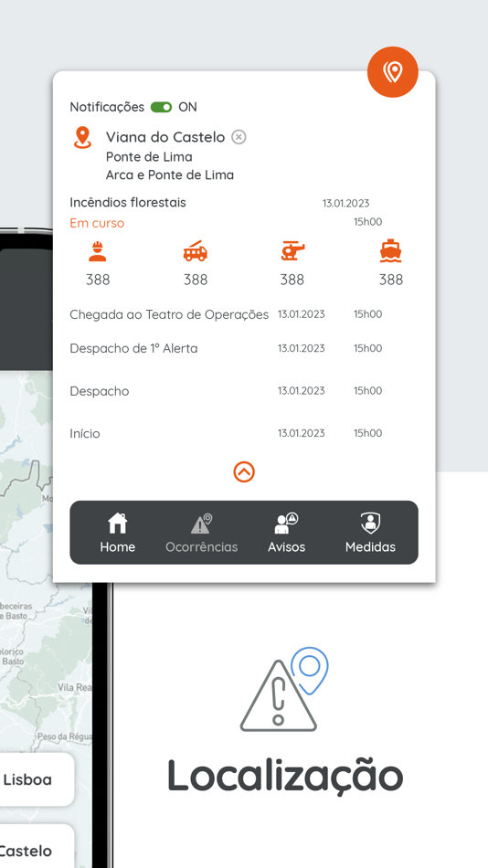Click the Início row label

pyautogui.click(x=85, y=433)
